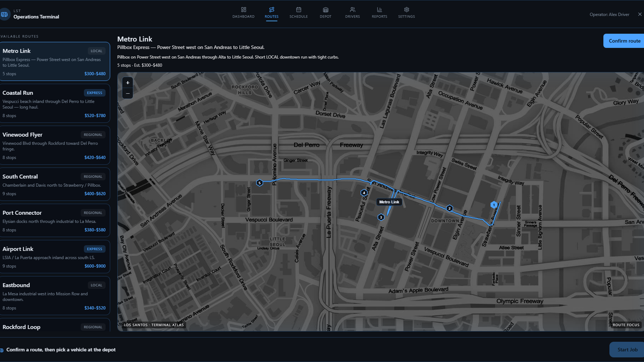Zoom in the map with plus button
This screenshot has width=644, height=362.
click(x=127, y=82)
